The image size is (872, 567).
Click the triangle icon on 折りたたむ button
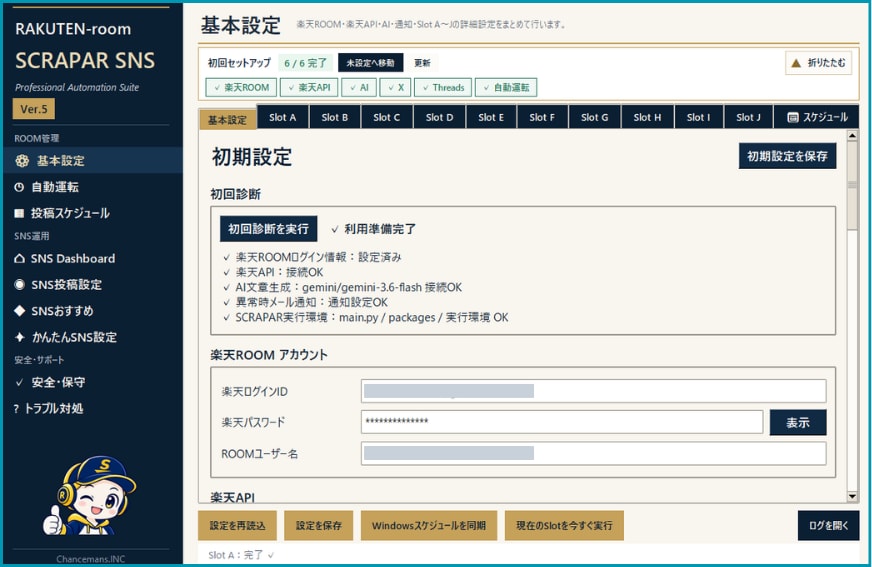tap(796, 63)
